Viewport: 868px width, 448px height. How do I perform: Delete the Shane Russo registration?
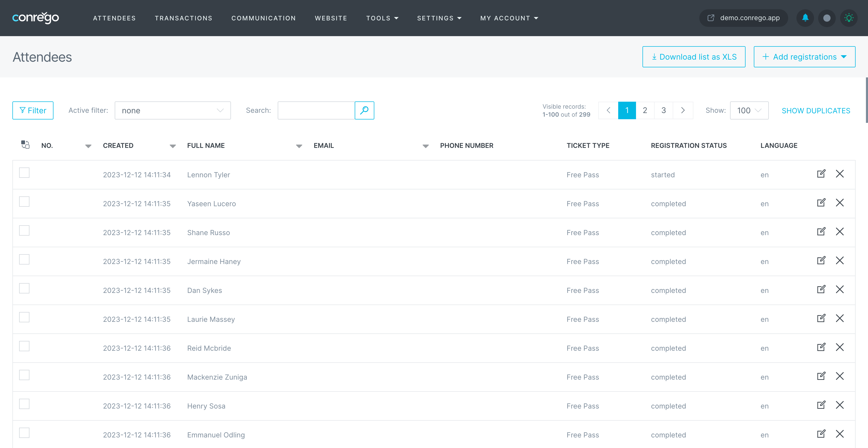coord(839,232)
